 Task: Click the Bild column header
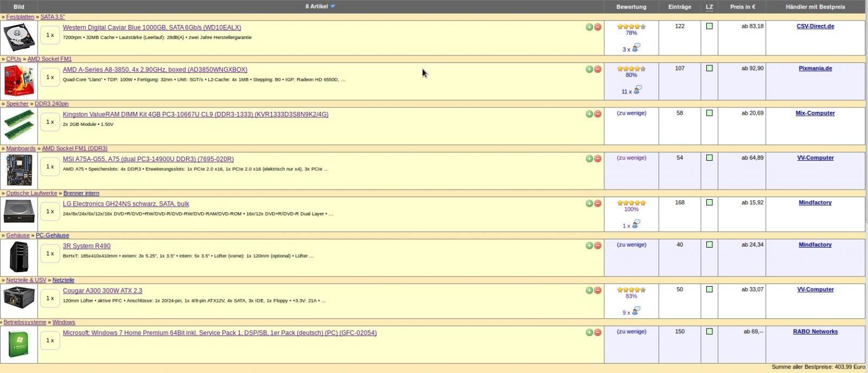click(x=18, y=7)
